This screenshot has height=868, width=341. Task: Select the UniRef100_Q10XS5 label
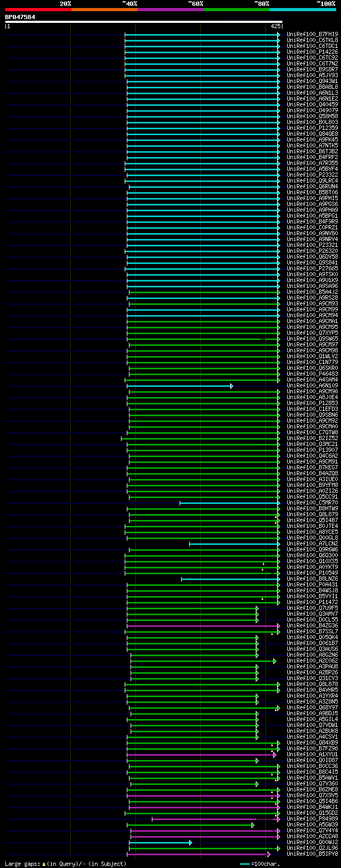pos(312,561)
